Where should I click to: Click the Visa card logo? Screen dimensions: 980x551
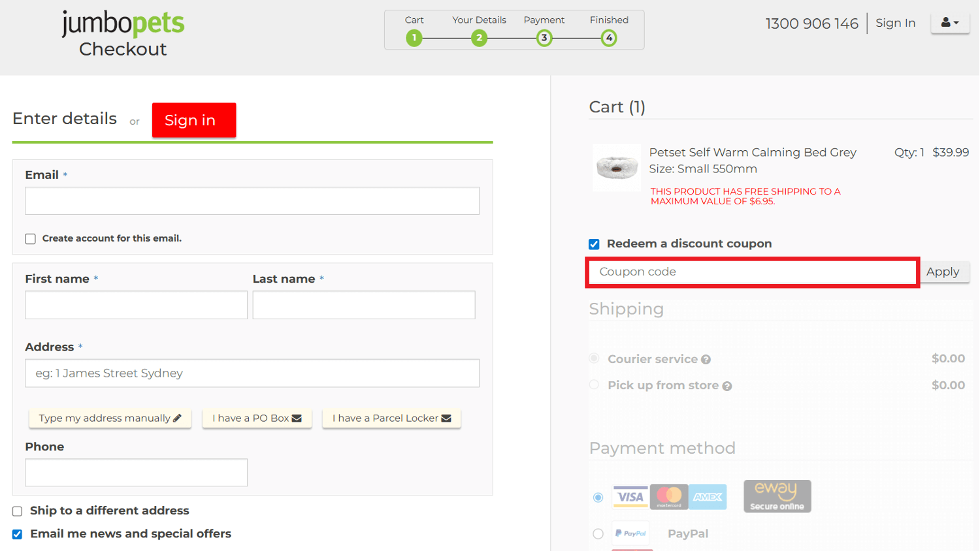coord(630,497)
